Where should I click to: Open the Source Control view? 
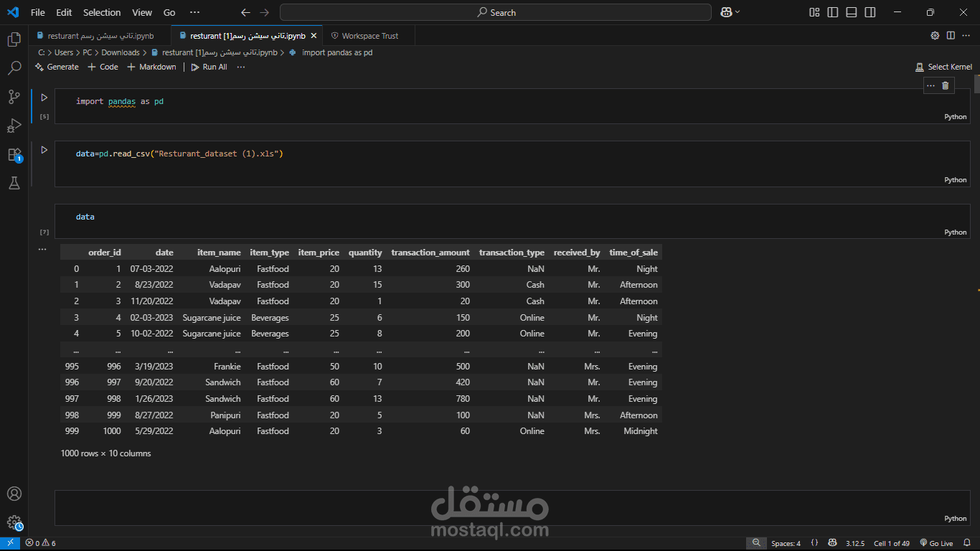pos(14,97)
